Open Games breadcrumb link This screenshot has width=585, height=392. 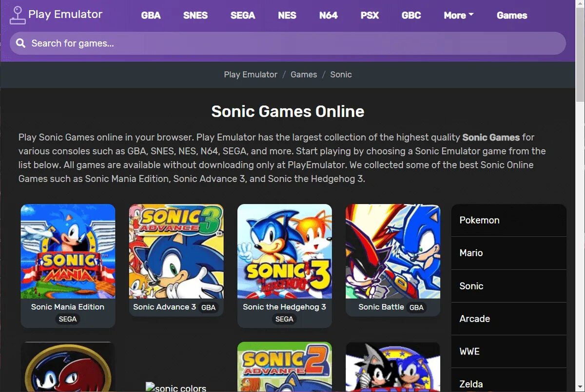[x=304, y=75]
